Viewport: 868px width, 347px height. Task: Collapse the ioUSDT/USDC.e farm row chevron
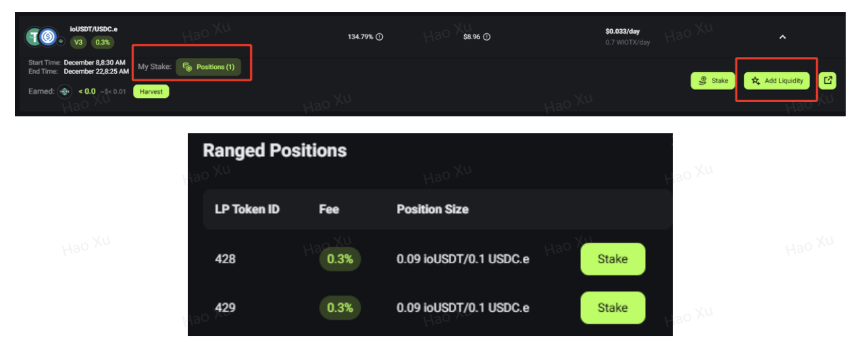pyautogui.click(x=782, y=37)
